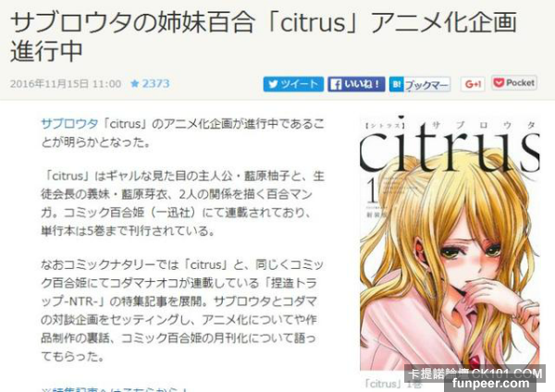Click the article date 2016年11月15日
The width and height of the screenshot is (555, 392).
pyautogui.click(x=49, y=84)
